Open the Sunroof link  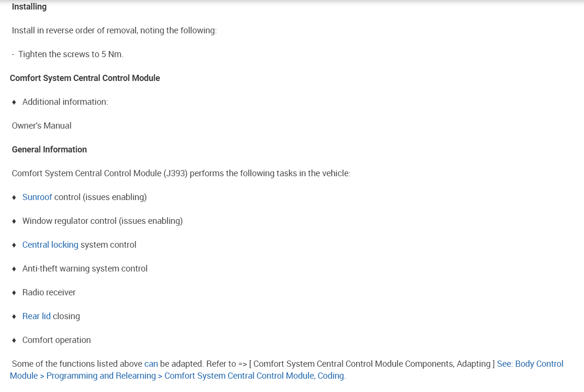click(37, 197)
